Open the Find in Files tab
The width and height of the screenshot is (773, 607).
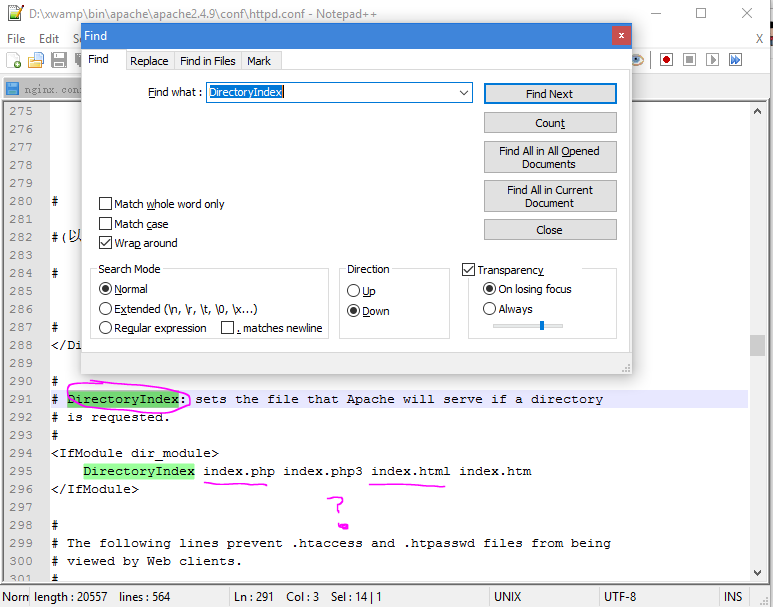click(x=208, y=61)
